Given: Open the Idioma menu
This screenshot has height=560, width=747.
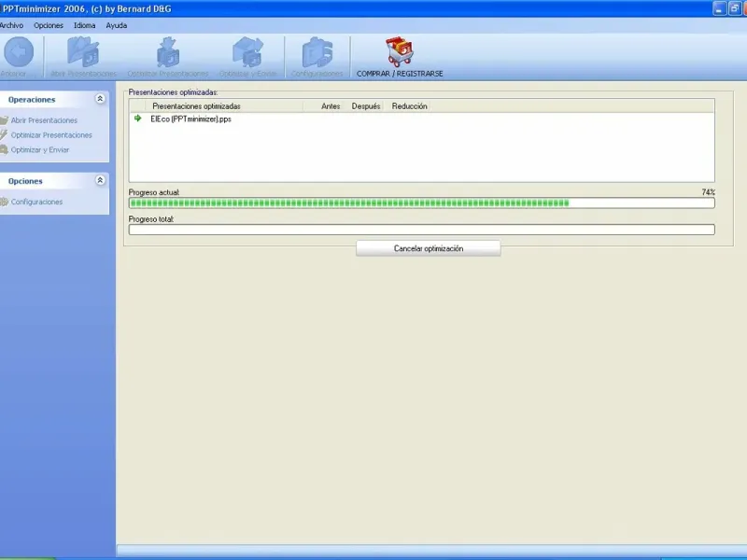Looking at the screenshot, I should [84, 26].
